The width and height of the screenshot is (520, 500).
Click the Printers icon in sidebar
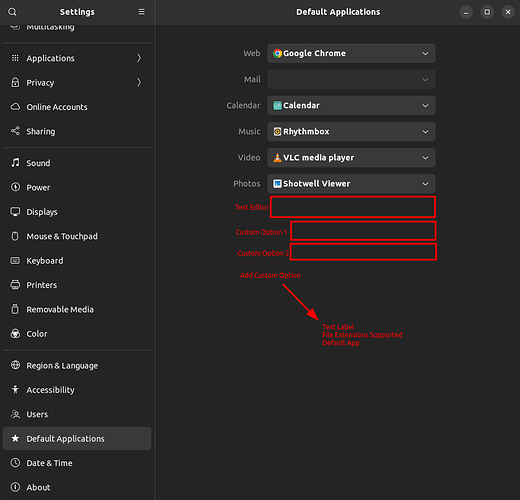coord(15,285)
